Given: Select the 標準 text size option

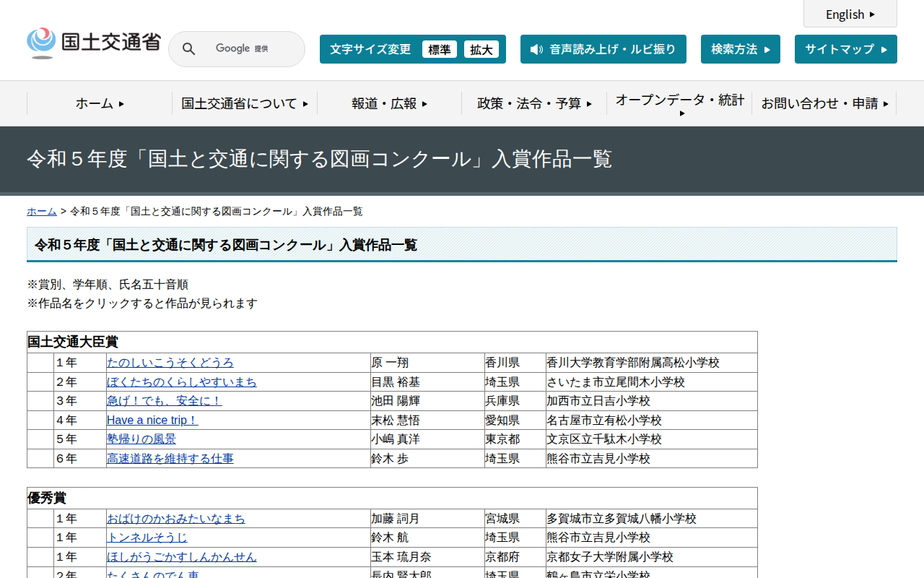Looking at the screenshot, I should pos(440,49).
